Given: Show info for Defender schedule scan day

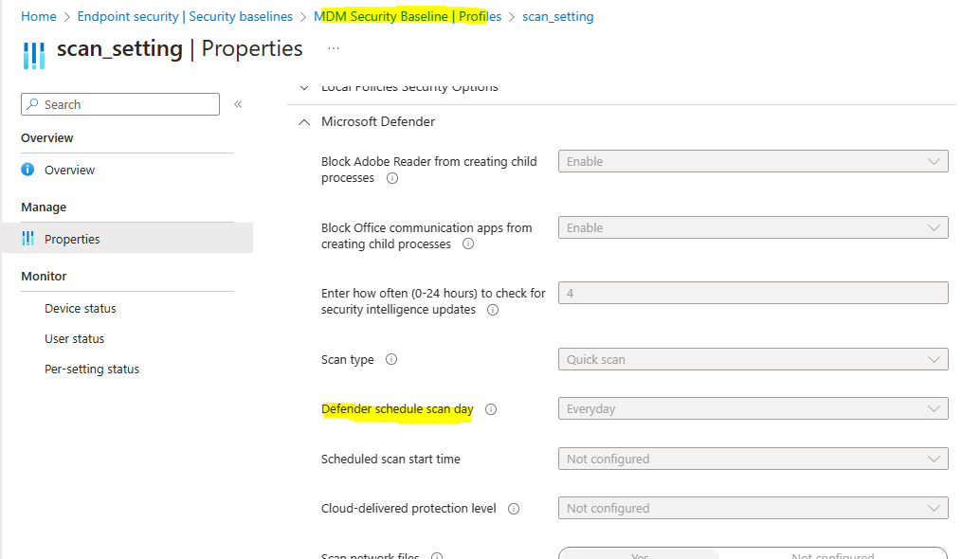Looking at the screenshot, I should point(491,409).
